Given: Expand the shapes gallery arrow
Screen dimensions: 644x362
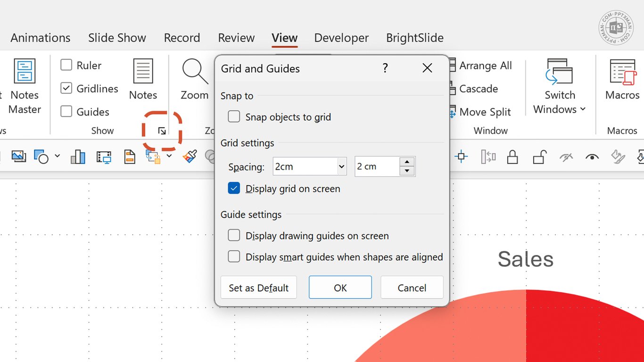Looking at the screenshot, I should tap(58, 156).
